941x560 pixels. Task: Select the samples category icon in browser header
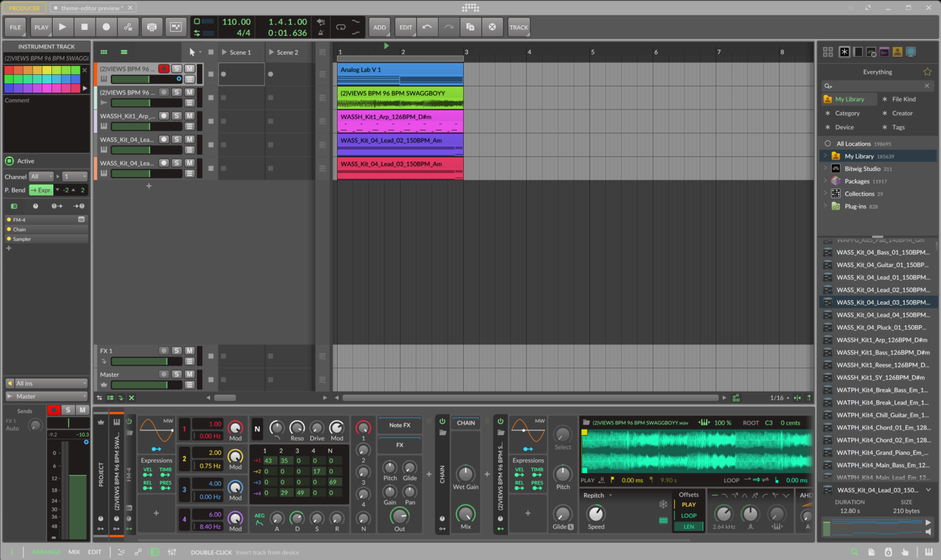click(x=884, y=51)
